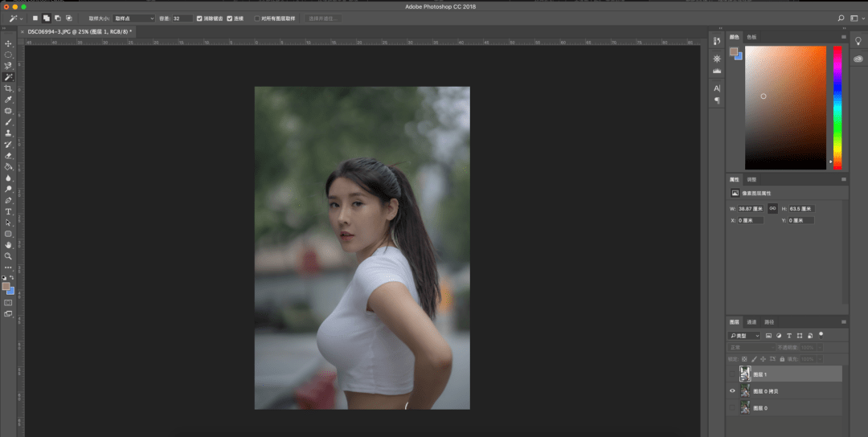Toggle the 消除锯齿 anti-alias checkbox

pos(199,18)
